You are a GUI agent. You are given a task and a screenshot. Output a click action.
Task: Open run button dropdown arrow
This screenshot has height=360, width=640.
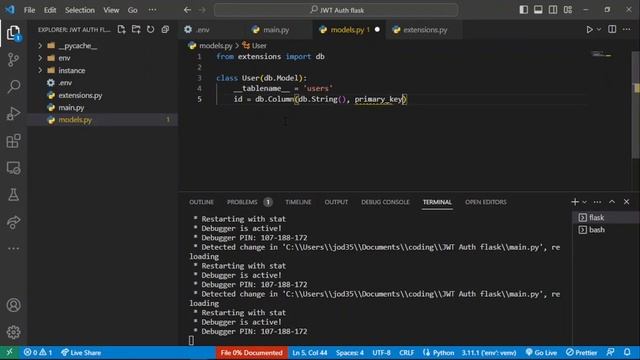[x=599, y=29]
